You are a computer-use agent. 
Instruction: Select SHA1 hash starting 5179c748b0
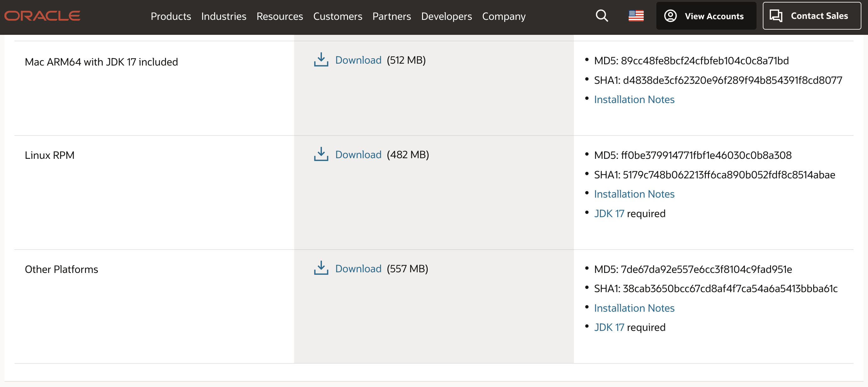(x=729, y=175)
